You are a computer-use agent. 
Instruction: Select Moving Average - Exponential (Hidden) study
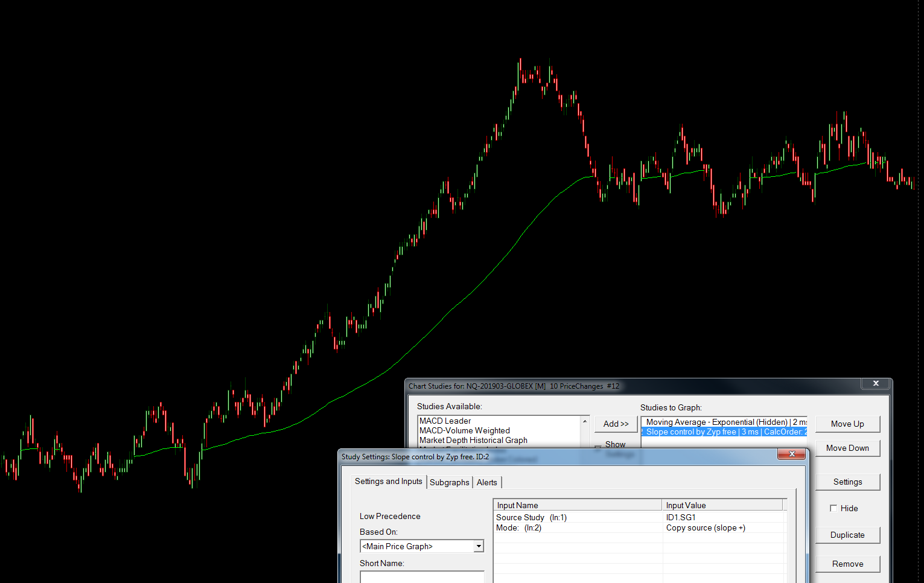(x=724, y=422)
